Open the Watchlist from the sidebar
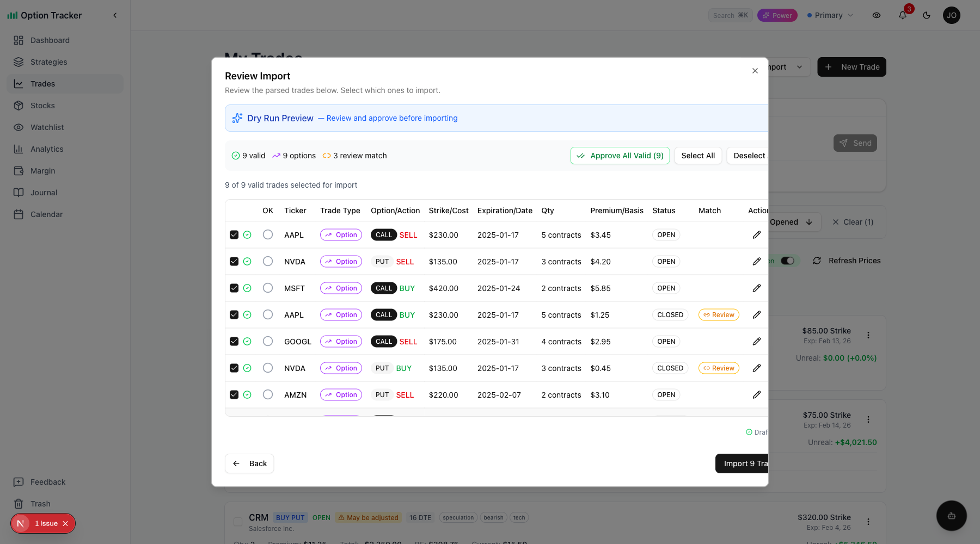 (46, 127)
